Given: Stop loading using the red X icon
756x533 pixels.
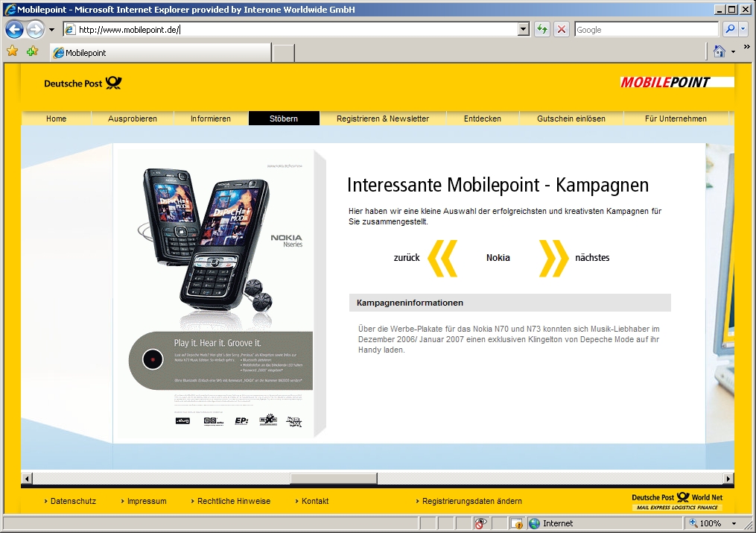Looking at the screenshot, I should (x=560, y=29).
